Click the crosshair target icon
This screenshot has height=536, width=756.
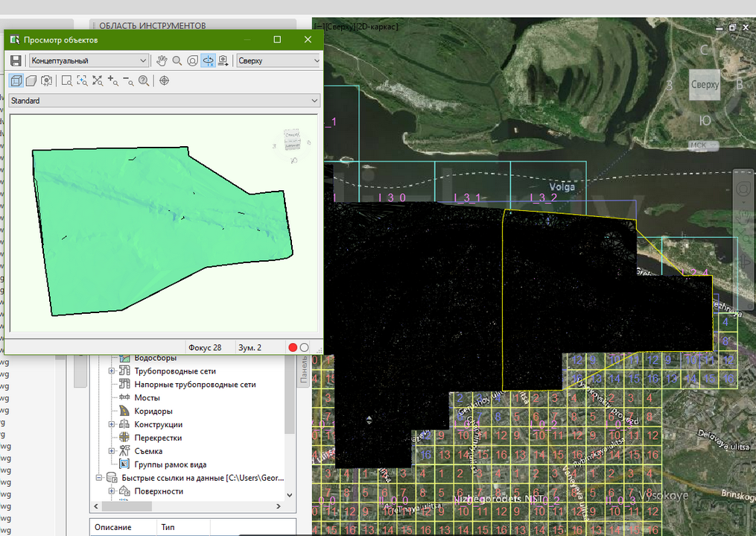coord(165,81)
